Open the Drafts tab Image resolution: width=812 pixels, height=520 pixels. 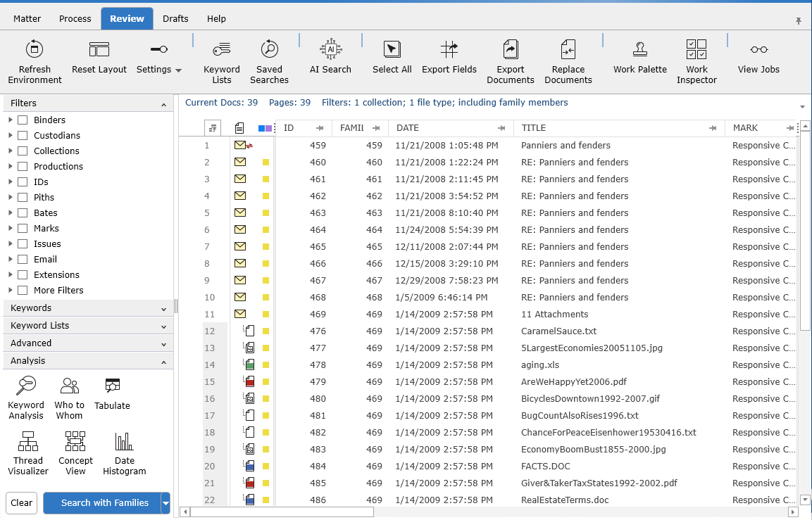point(175,18)
